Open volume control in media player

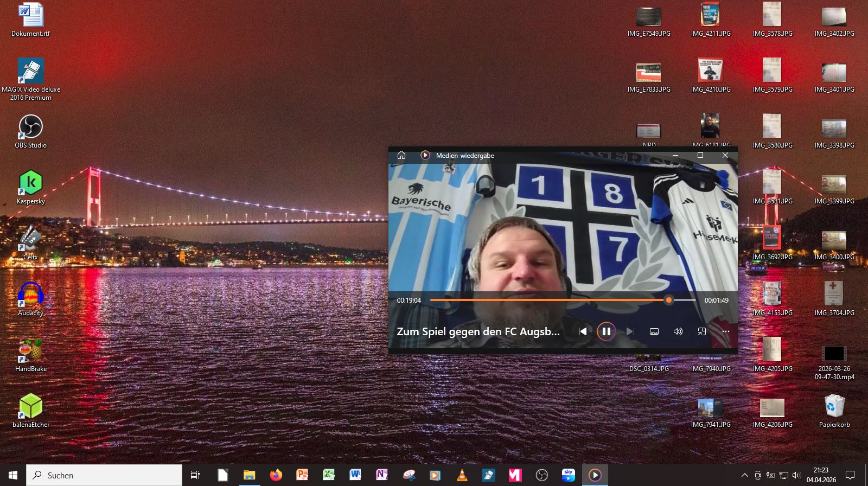(x=678, y=331)
